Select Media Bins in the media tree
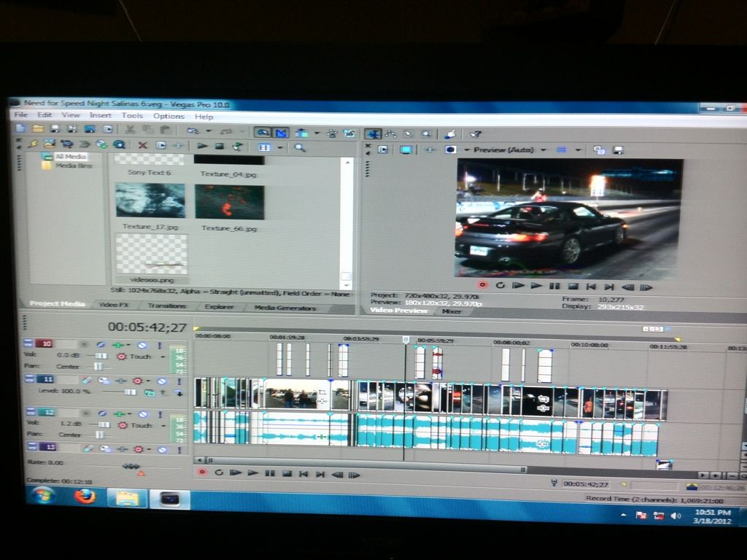Viewport: 747px width, 560px height. click(x=74, y=166)
